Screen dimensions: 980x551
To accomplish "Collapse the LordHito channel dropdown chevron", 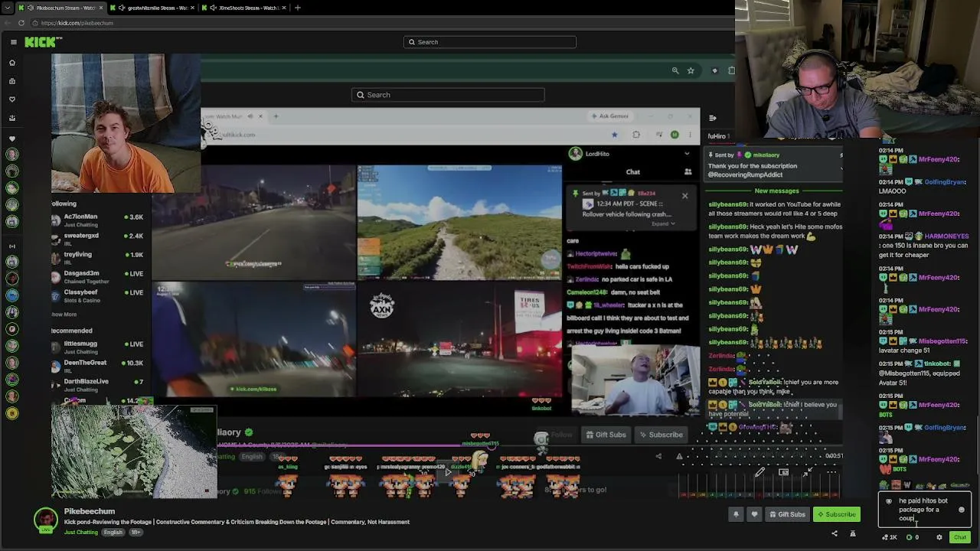I will coord(687,154).
